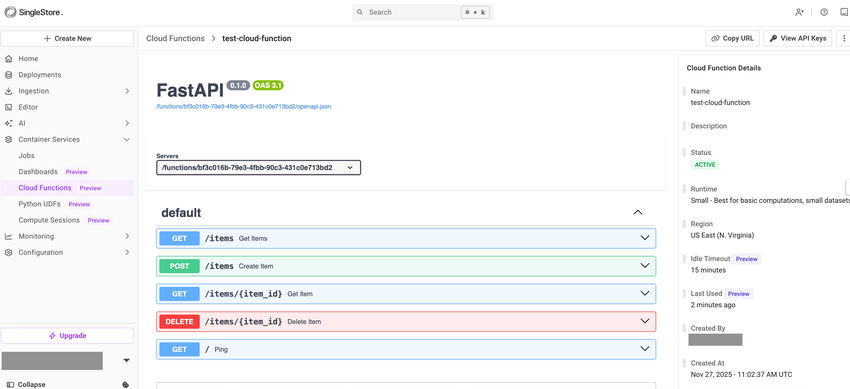The image size is (850, 389).
Task: Click the plus icon on the Create New button
Action: (x=47, y=38)
